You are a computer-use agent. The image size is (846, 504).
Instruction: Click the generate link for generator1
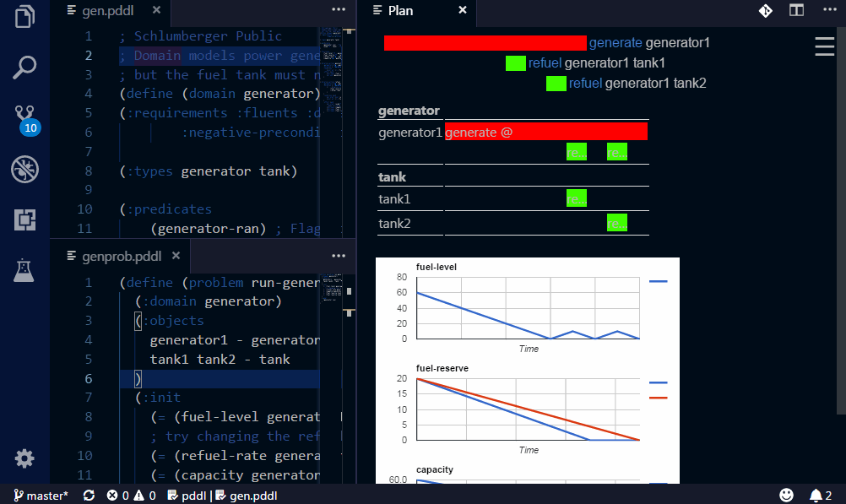[x=616, y=42]
